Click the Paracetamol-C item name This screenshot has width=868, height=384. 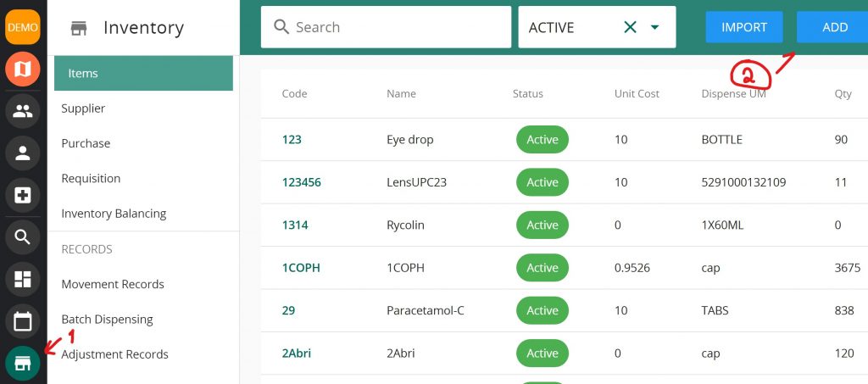coord(426,310)
